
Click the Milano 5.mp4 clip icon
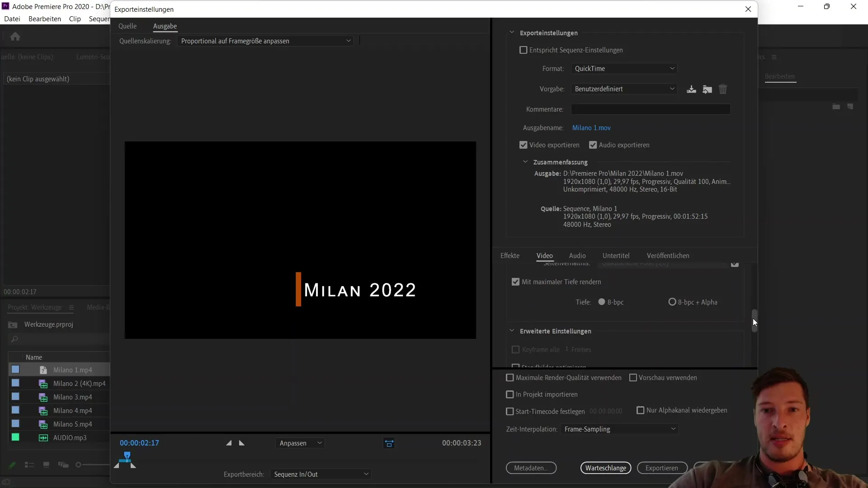[43, 424]
